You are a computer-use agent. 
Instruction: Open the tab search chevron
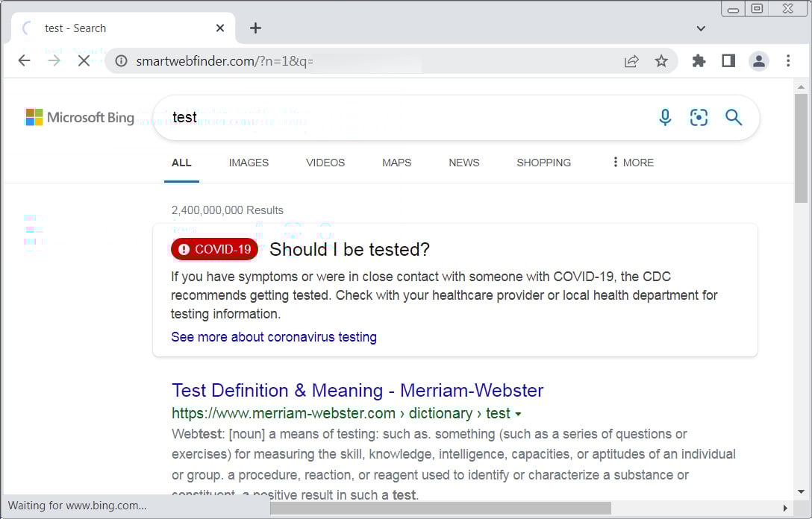tap(701, 28)
